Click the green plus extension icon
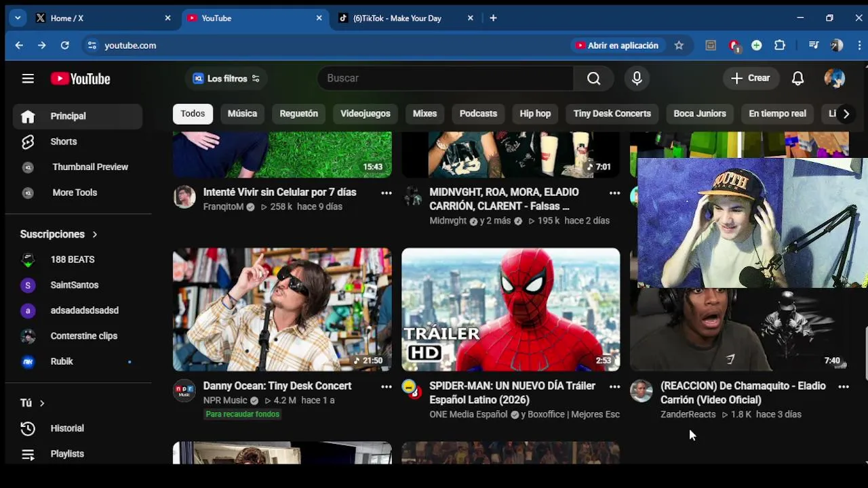868x488 pixels. 757,45
